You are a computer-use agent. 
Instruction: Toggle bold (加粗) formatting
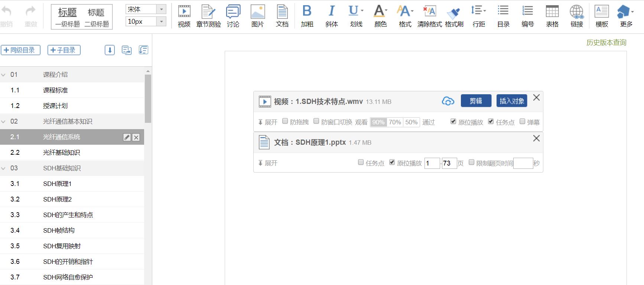click(x=307, y=16)
